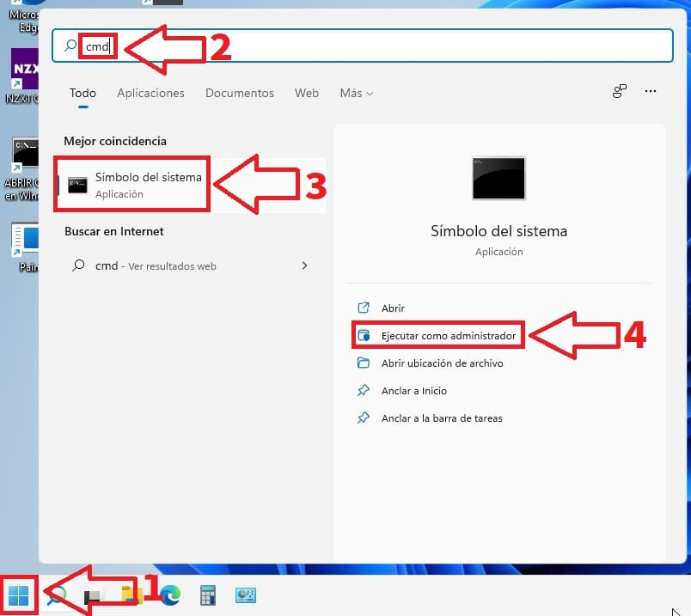The height and width of the screenshot is (616, 691).
Task: Open the three-dot more options menu
Action: coord(651,92)
